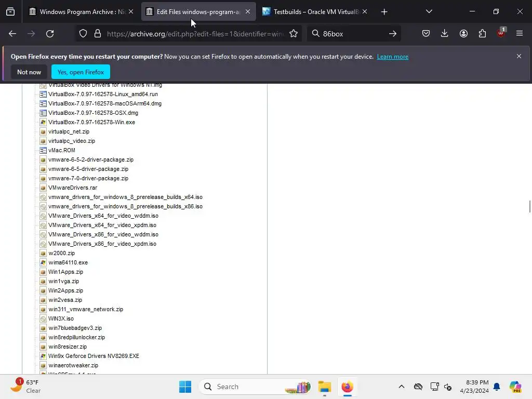Select the w2000.zip file

(x=61, y=253)
